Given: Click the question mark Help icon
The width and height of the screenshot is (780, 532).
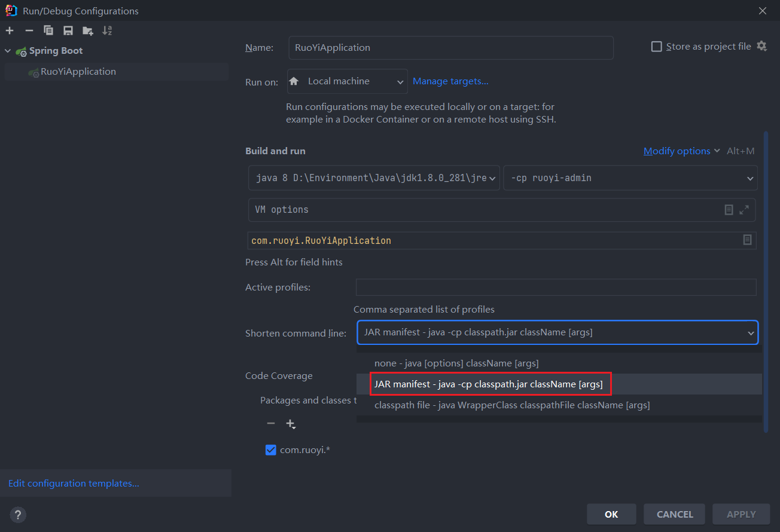Looking at the screenshot, I should click(18, 514).
